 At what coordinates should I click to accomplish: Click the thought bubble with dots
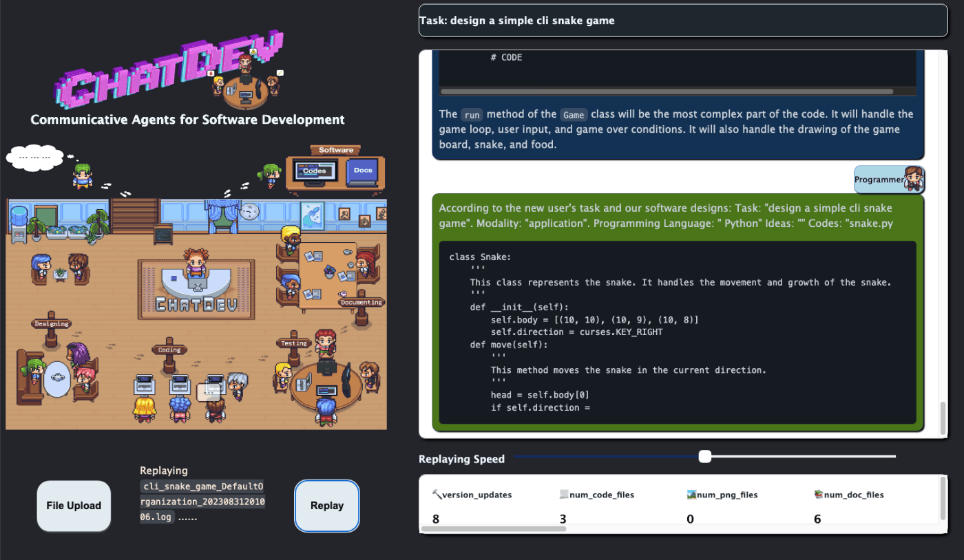click(34, 157)
